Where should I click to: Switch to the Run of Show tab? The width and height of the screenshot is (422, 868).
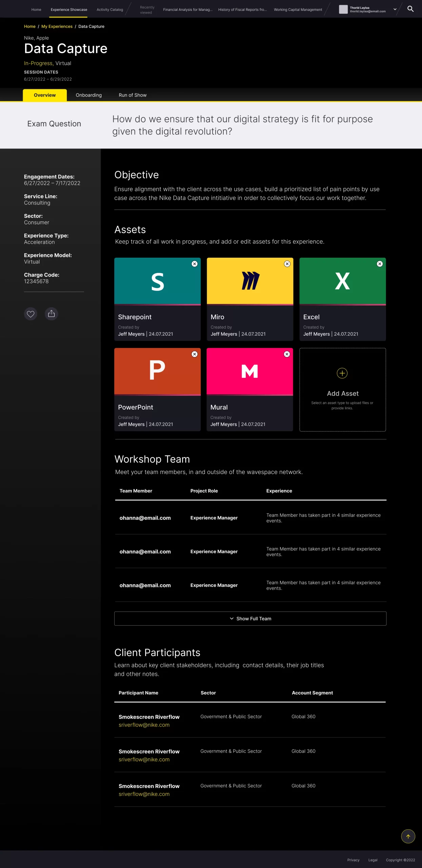click(x=133, y=95)
